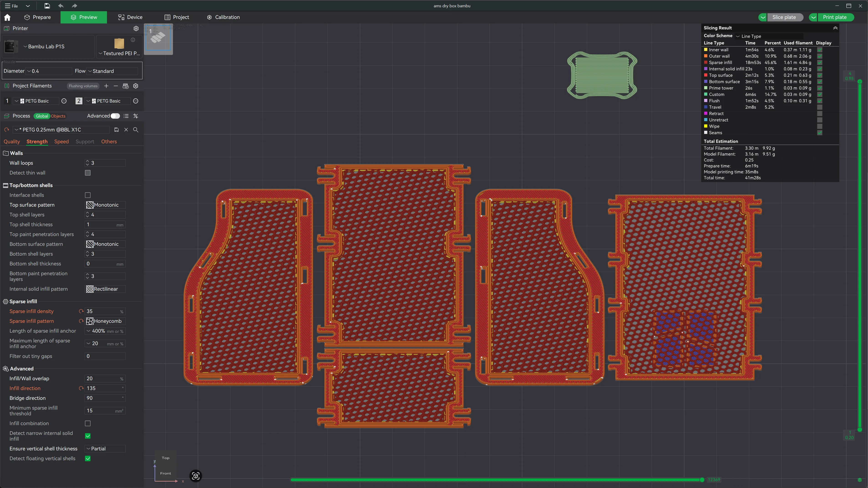Add a new project filament
This screenshot has width=868, height=488.
pyautogui.click(x=106, y=86)
